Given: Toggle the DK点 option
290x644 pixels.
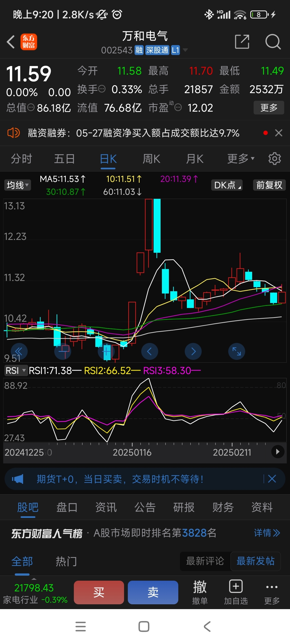Looking at the screenshot, I should (227, 185).
